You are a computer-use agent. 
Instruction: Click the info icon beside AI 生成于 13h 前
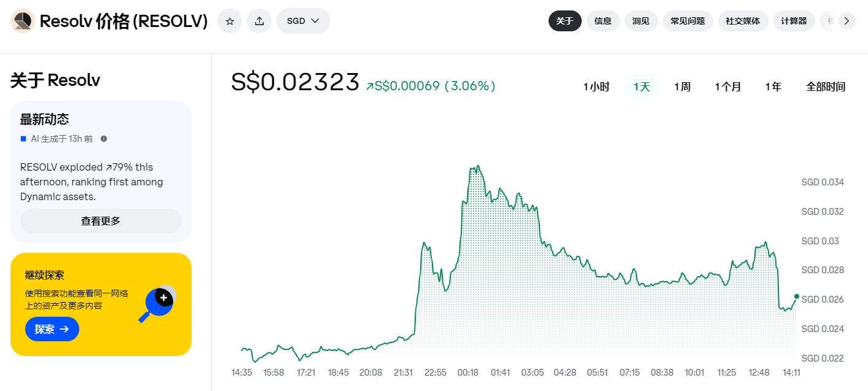point(104,139)
